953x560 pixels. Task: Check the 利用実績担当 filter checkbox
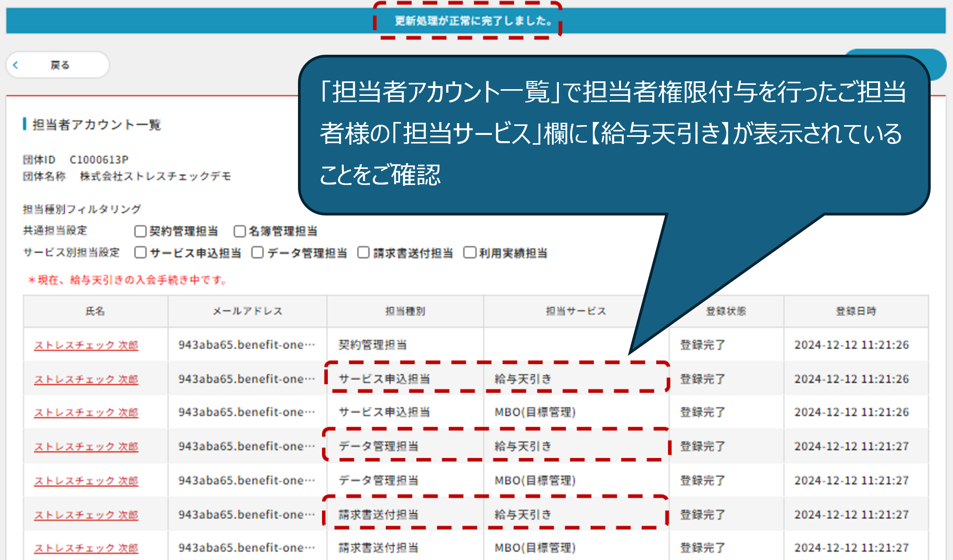(469, 253)
